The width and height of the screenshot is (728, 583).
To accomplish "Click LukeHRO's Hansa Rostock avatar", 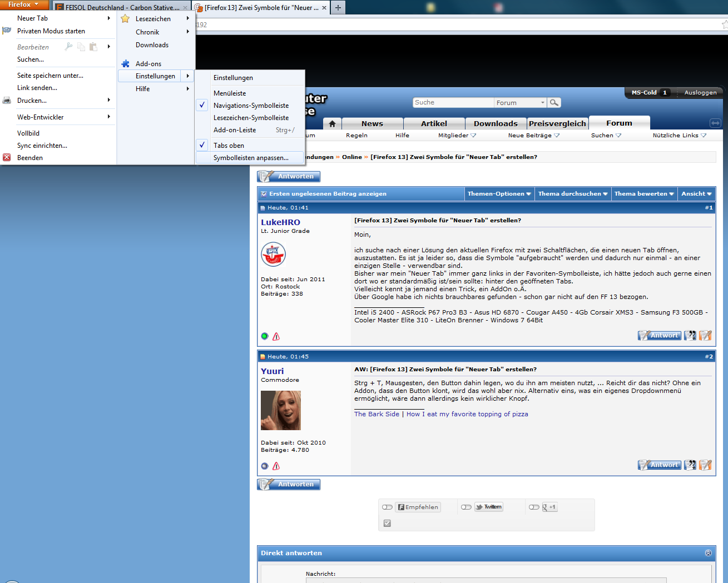I will pyautogui.click(x=273, y=255).
